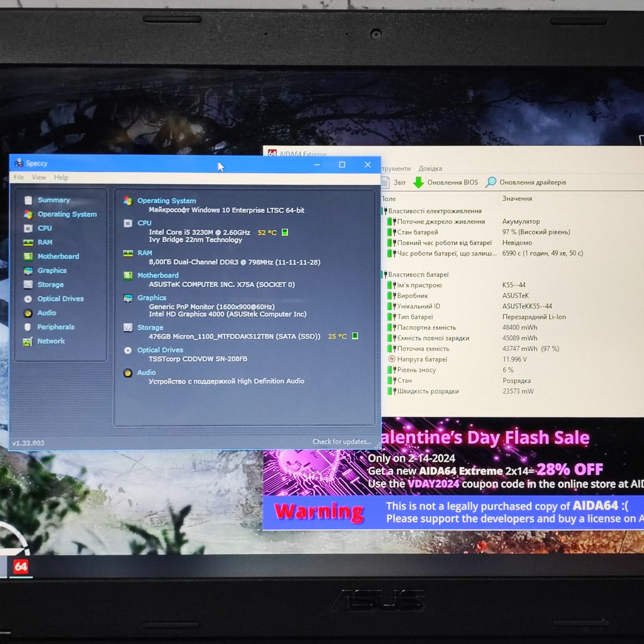The image size is (644, 644).
Task: Open the Motherboard heading in summary panel
Action: (158, 275)
